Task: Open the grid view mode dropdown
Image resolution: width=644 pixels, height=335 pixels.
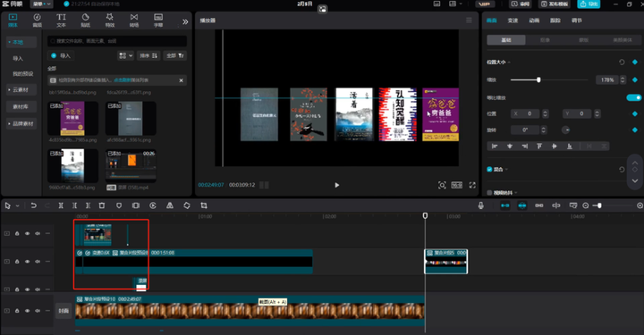Action: [125, 55]
